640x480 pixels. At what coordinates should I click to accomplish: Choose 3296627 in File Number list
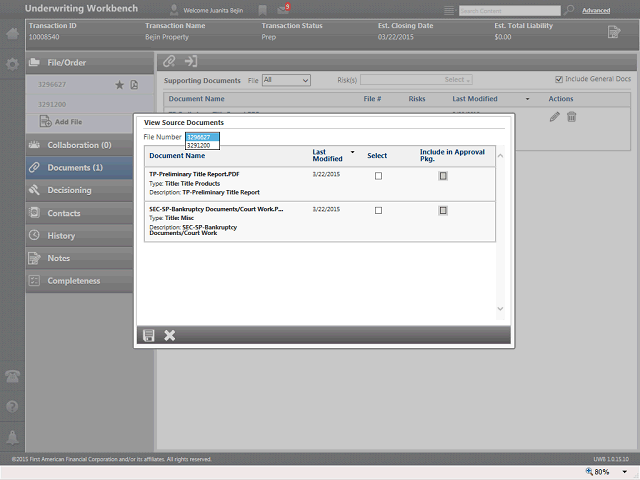point(202,137)
